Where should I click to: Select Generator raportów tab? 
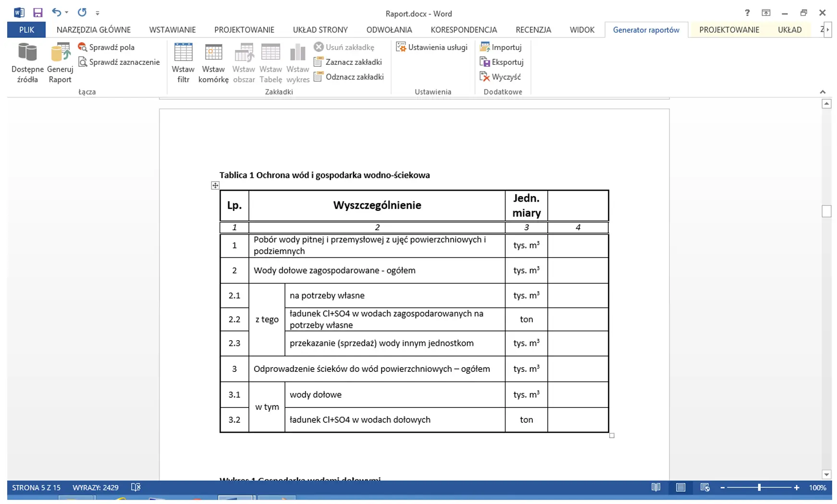click(646, 30)
